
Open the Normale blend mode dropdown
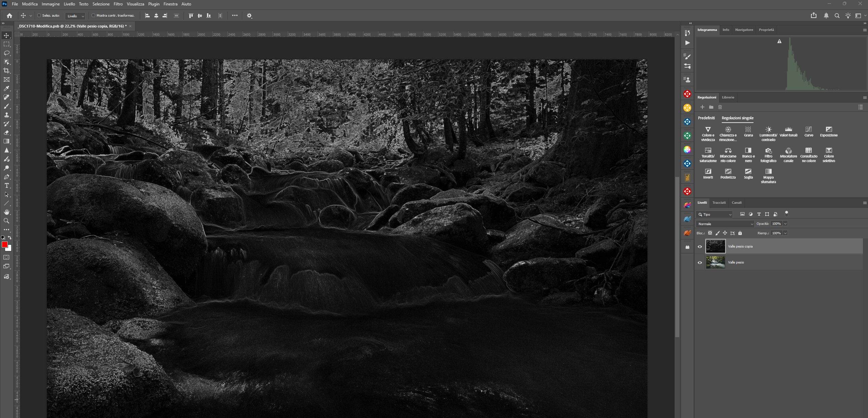pyautogui.click(x=724, y=224)
